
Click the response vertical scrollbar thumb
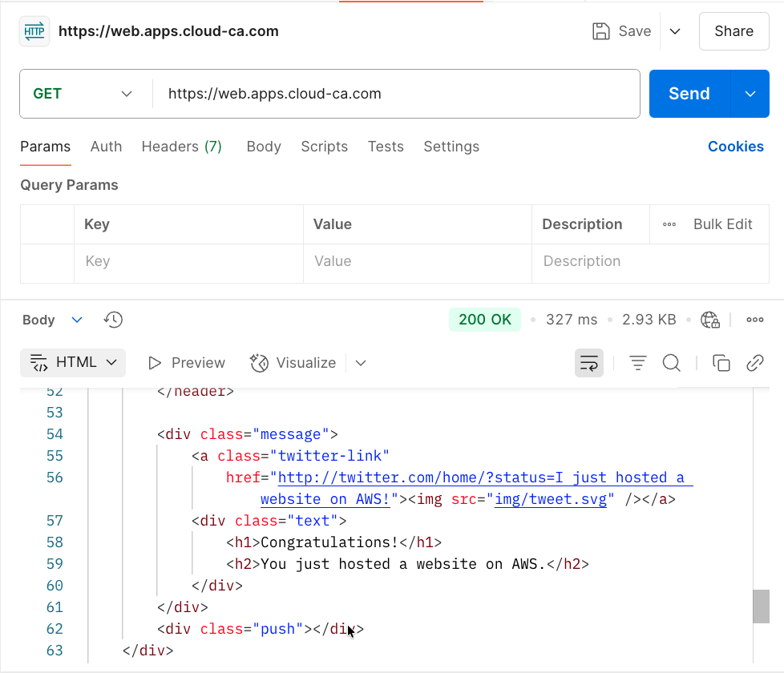(x=760, y=607)
